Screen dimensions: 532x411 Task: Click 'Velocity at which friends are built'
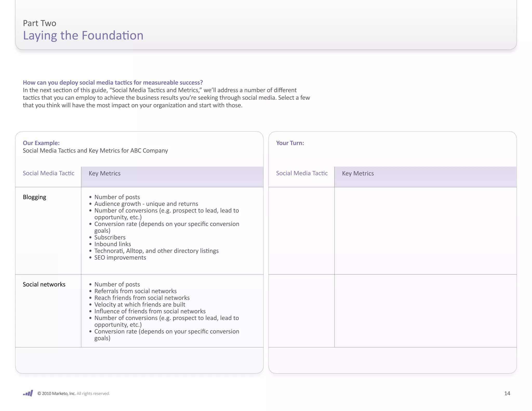pos(140,304)
